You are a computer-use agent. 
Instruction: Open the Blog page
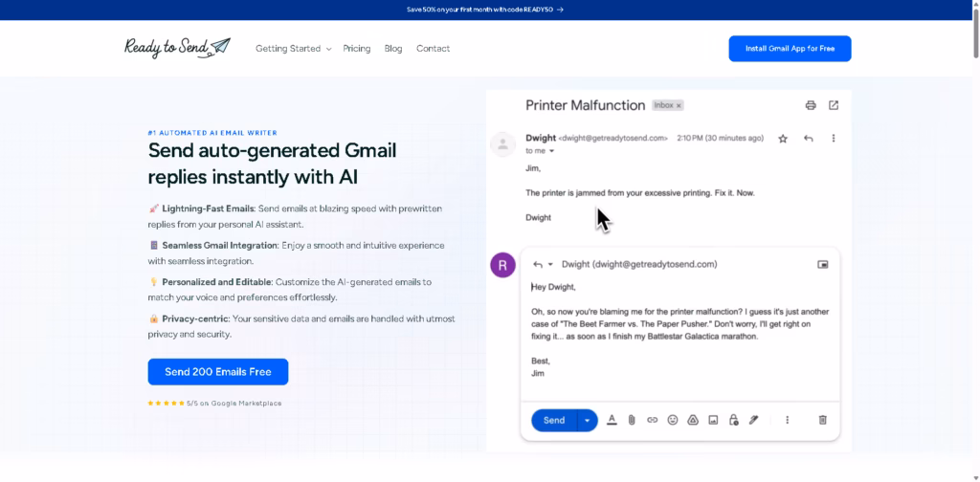pyautogui.click(x=393, y=49)
